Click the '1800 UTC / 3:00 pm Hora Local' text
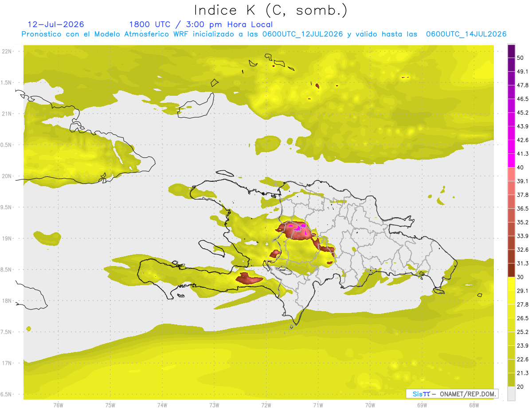The width and height of the screenshot is (532, 411). pos(201,24)
